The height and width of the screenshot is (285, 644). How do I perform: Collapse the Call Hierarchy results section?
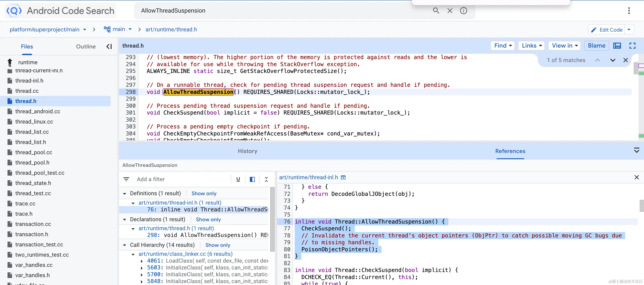(x=125, y=245)
